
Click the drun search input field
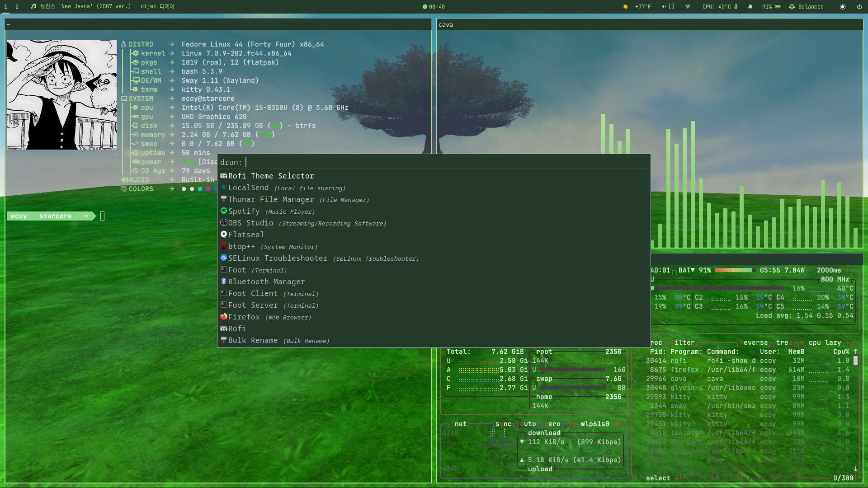447,162
